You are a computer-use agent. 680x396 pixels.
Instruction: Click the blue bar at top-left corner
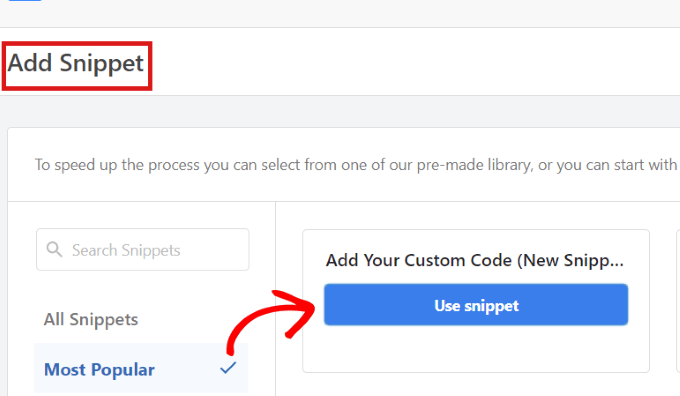(x=25, y=0)
